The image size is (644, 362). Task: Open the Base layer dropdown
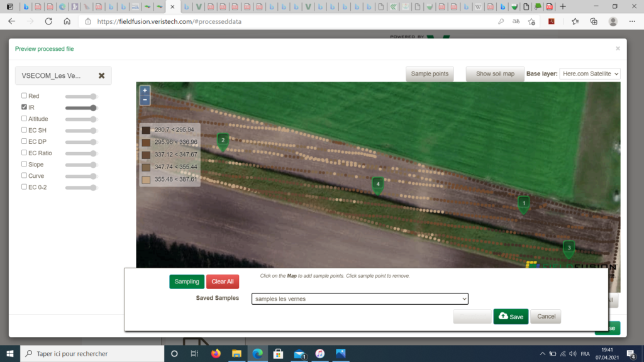coord(589,74)
